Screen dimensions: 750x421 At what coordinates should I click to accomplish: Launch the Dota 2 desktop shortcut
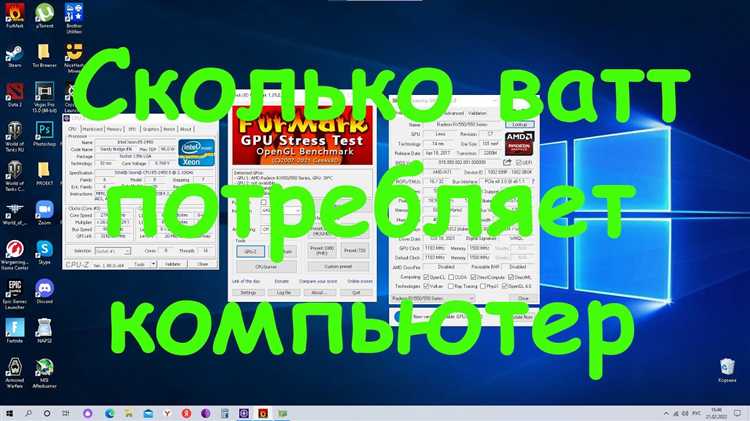(14, 94)
